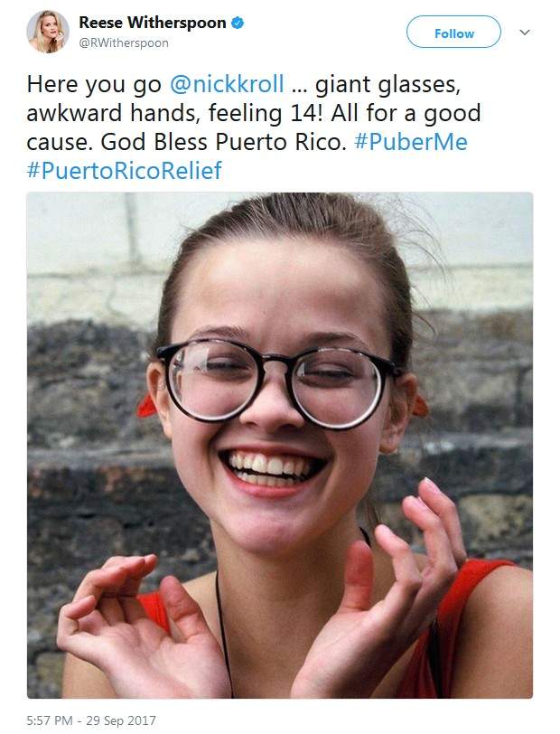Open the @nickkroll mention

pos(227,85)
